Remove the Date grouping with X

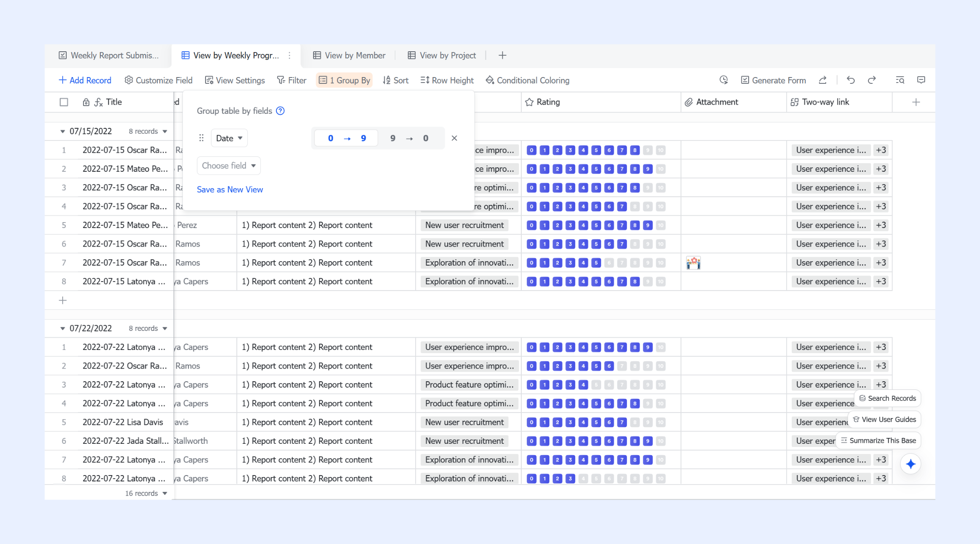tap(454, 138)
